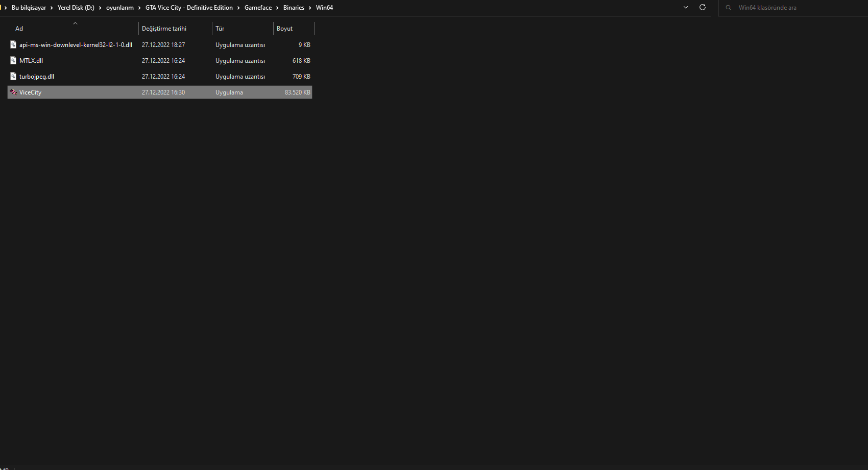Screen dimensions: 868x470
Task: Sort by Değiştirme tarihi column header
Action: (164, 29)
